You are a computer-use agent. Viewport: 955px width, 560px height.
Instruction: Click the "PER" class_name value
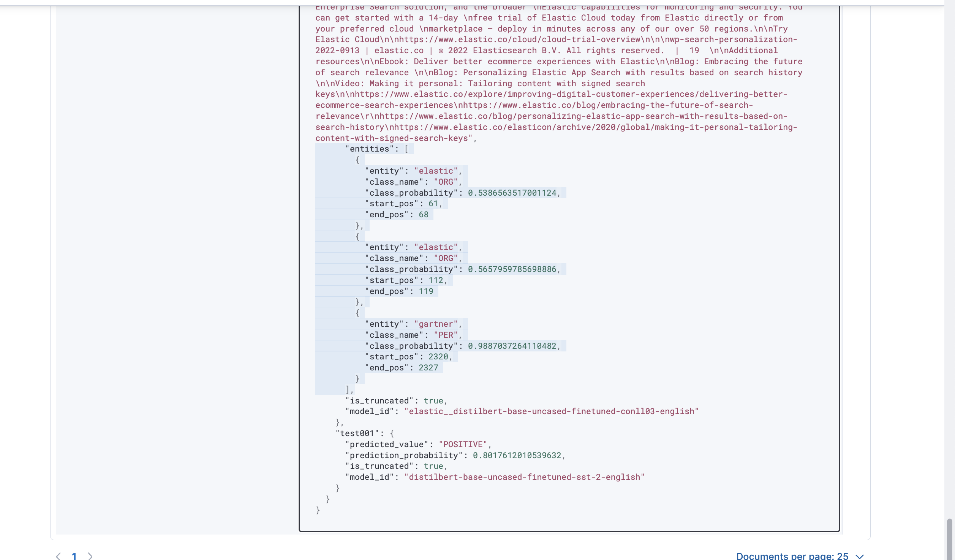pyautogui.click(x=446, y=335)
